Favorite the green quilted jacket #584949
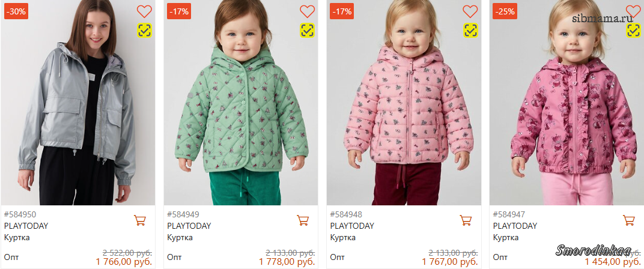The height and width of the screenshot is (269, 644). coord(307,11)
